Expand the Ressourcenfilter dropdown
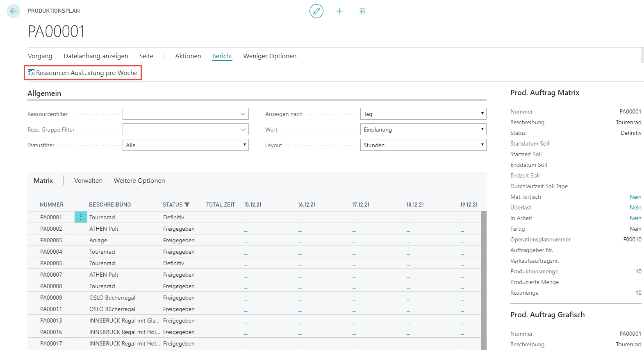The width and height of the screenshot is (644, 350). (243, 114)
